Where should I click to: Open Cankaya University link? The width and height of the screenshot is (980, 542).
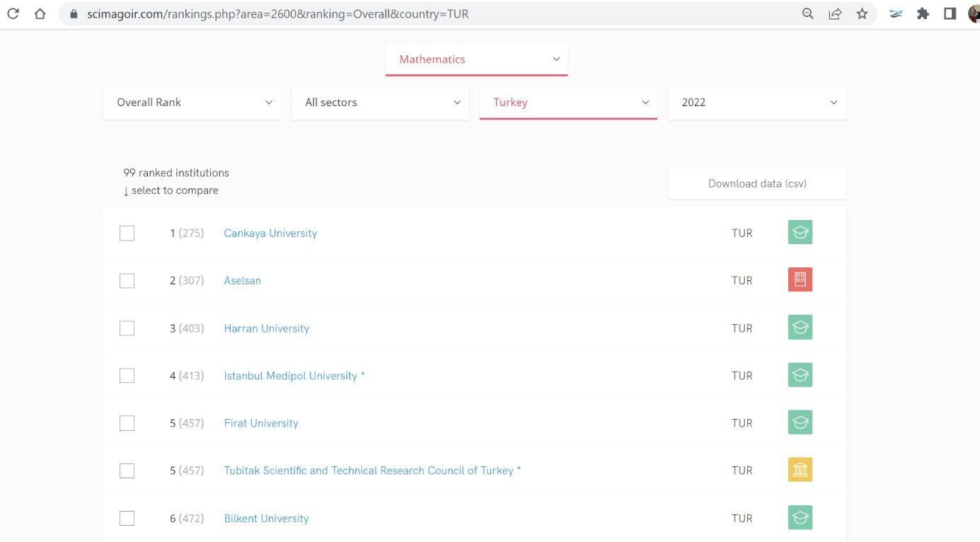pyautogui.click(x=270, y=233)
